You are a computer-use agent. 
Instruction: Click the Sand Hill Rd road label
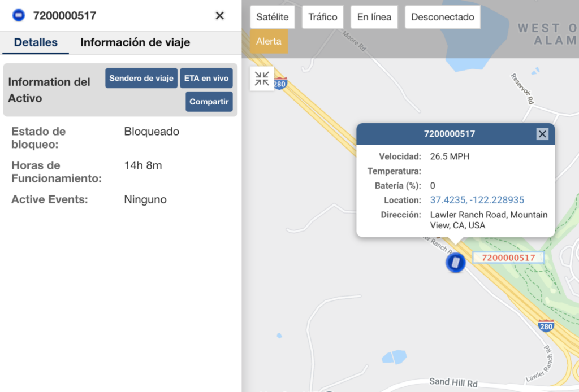tap(453, 382)
